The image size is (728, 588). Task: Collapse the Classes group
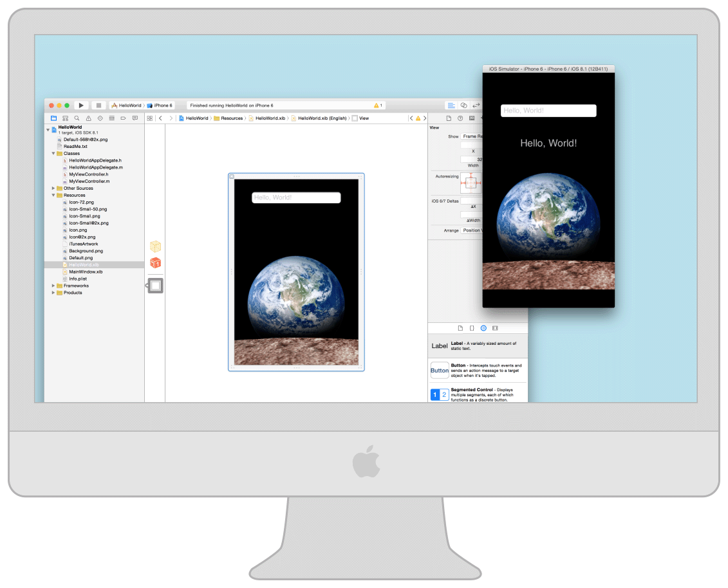(54, 153)
